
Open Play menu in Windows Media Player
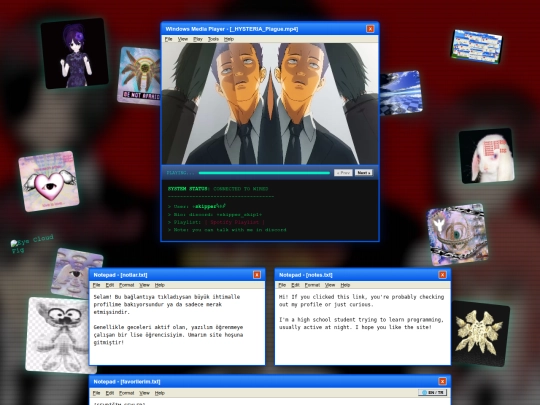(x=198, y=39)
